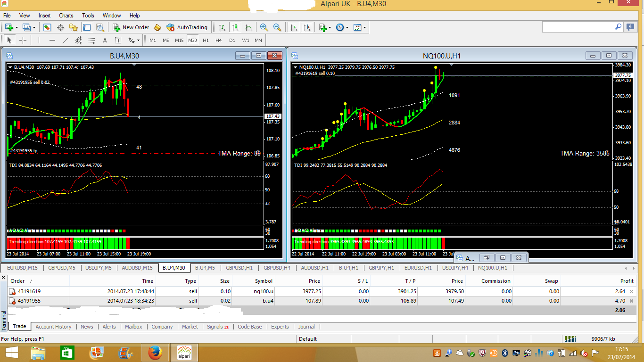Open the Strategy Tester icon

coord(100,27)
